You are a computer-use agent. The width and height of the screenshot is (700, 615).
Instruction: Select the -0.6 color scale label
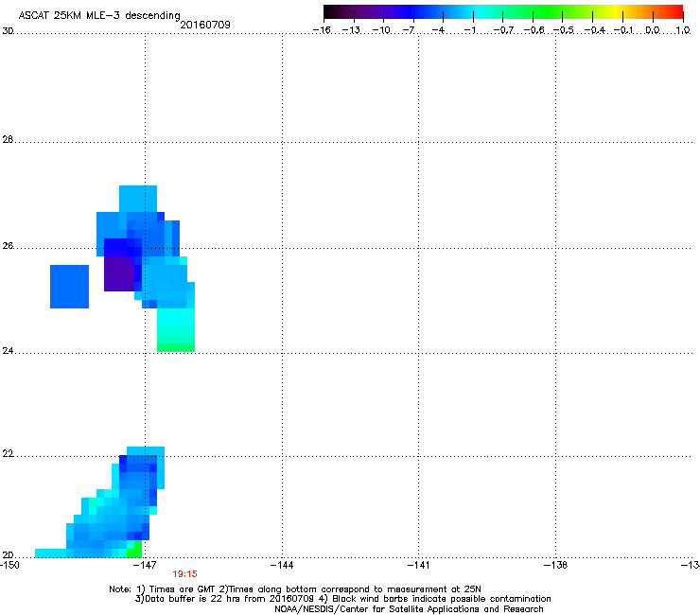pos(534,30)
